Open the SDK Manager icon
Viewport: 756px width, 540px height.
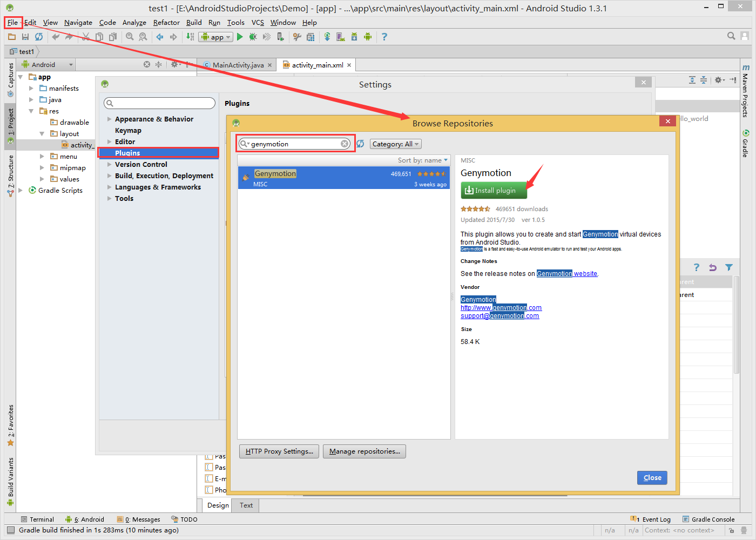coord(354,37)
